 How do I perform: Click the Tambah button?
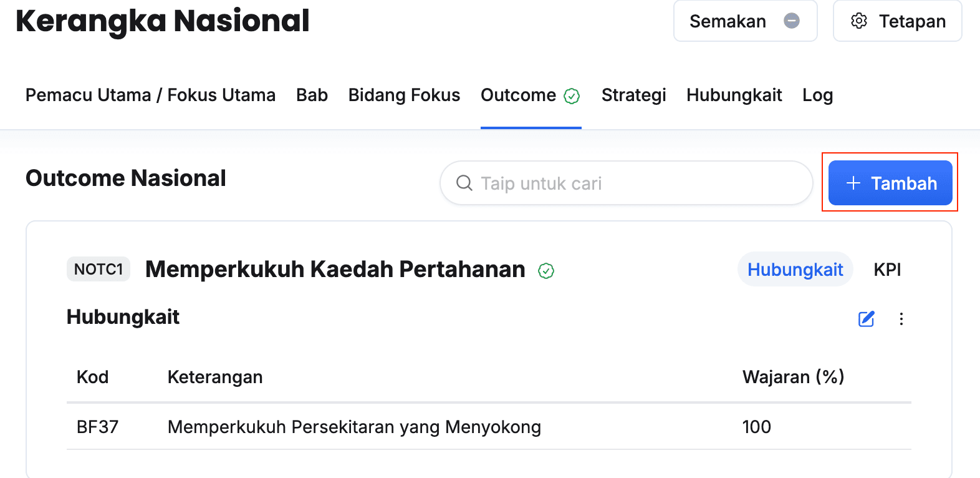pos(890,183)
